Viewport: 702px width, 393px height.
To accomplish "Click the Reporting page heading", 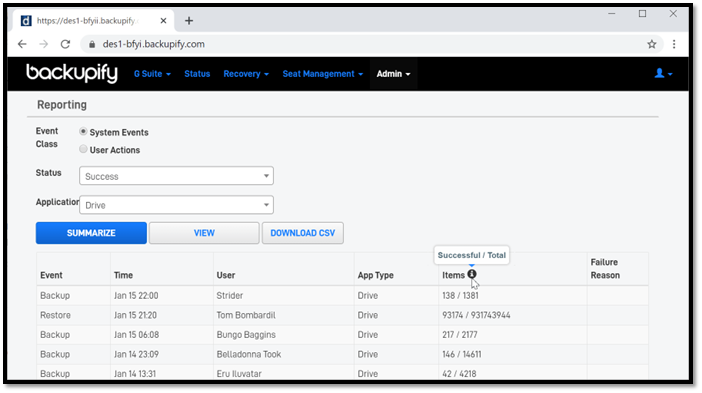I will (62, 105).
